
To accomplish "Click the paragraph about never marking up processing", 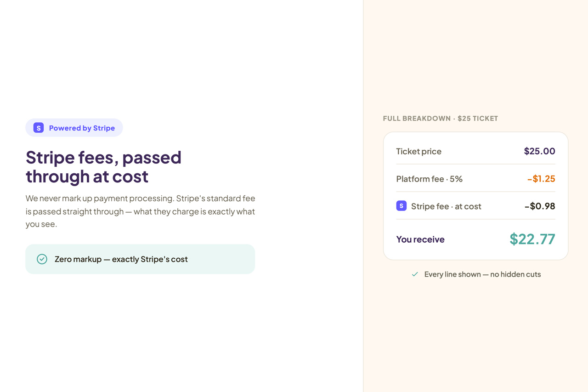I will [141, 211].
